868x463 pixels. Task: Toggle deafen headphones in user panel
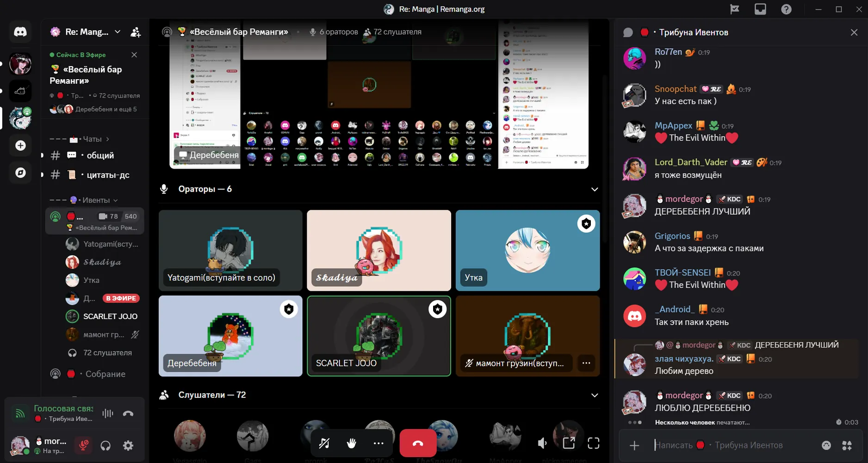point(105,445)
